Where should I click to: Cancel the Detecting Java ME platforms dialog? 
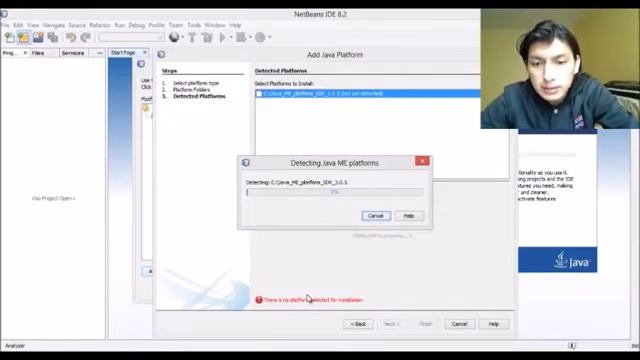(376, 216)
